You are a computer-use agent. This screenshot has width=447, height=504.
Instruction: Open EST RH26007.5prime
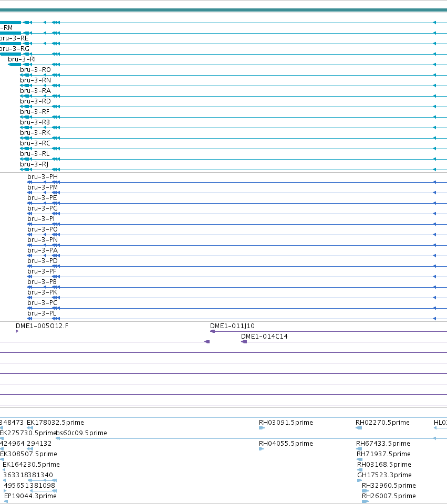(x=389, y=496)
